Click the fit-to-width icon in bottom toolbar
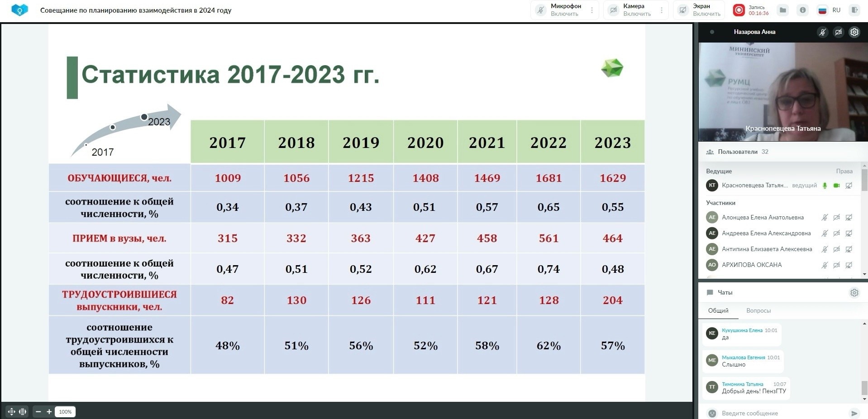 (23, 412)
